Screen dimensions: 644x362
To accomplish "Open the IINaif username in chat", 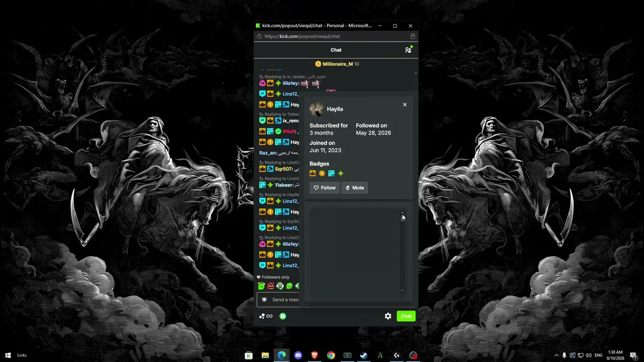I will 289,131.
